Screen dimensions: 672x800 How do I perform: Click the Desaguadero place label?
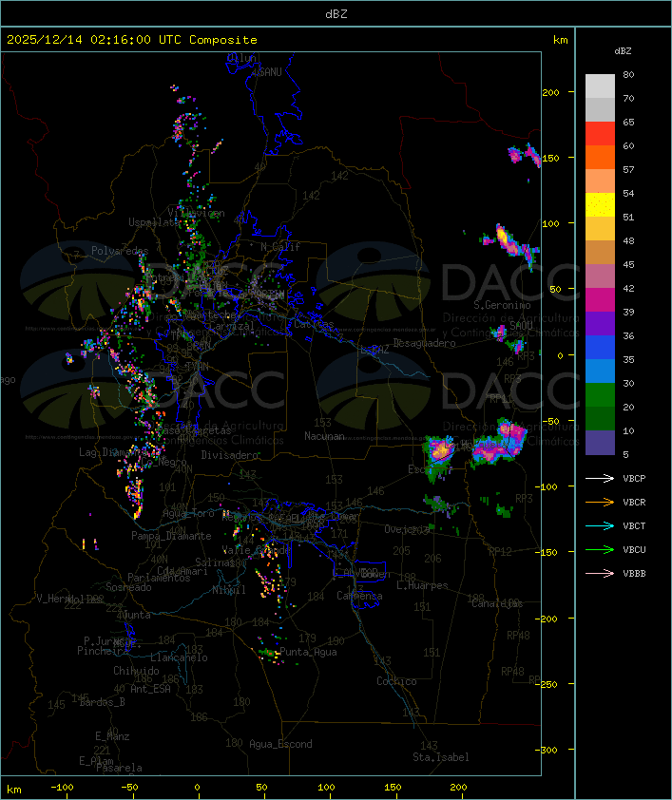click(x=424, y=343)
